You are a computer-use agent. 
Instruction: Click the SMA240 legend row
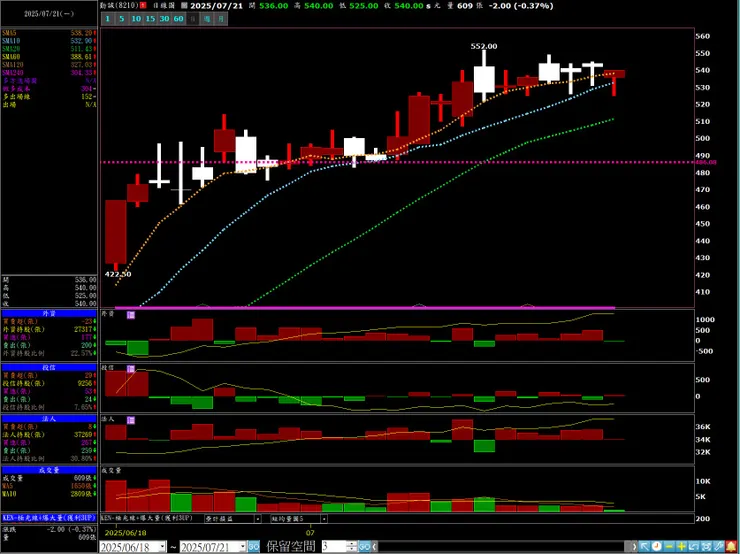[49, 73]
